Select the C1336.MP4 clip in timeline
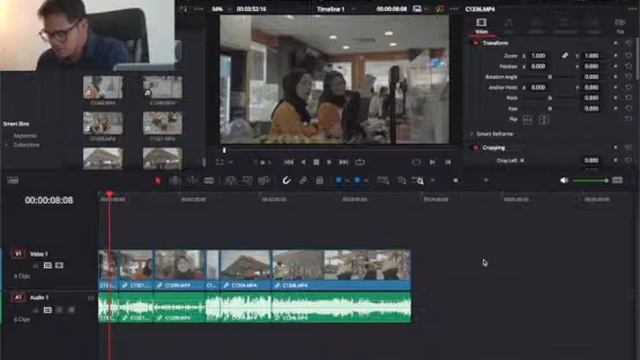The width and height of the screenshot is (640, 360). (x=341, y=269)
